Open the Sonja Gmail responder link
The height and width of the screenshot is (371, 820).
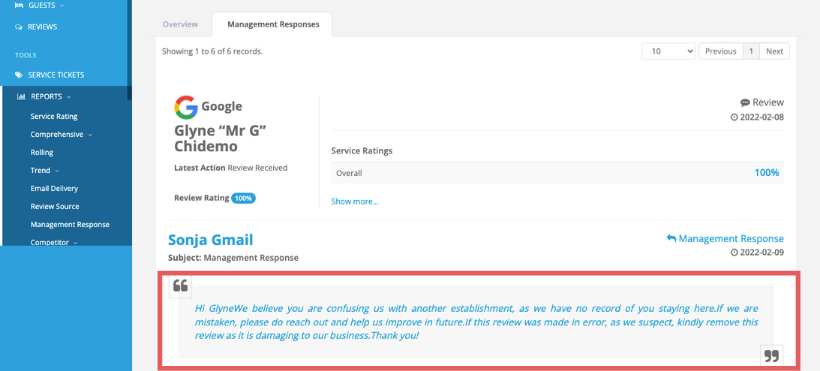[x=211, y=240]
